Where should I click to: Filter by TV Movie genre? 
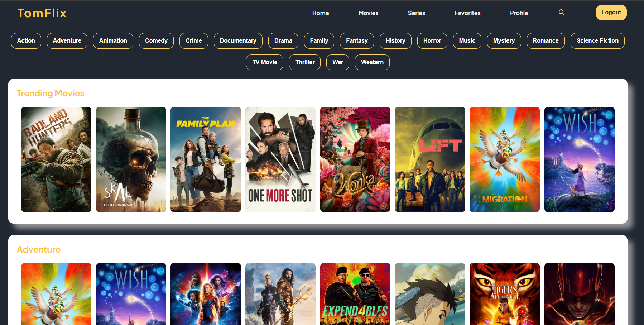coord(265,62)
